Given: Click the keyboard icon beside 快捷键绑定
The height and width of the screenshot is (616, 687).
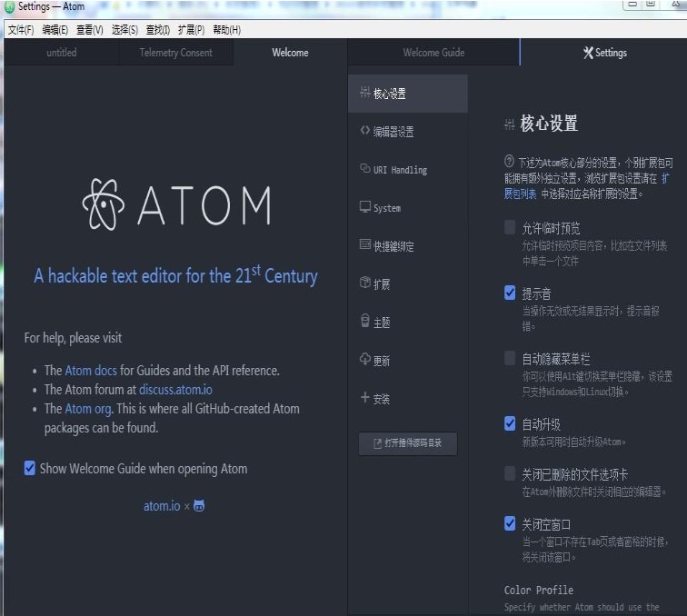Looking at the screenshot, I should click(364, 244).
